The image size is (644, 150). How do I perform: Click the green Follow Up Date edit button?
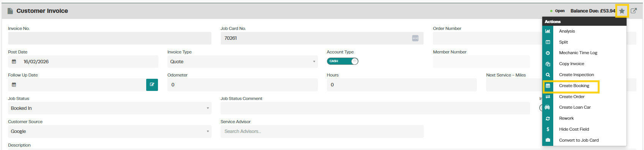[152, 85]
